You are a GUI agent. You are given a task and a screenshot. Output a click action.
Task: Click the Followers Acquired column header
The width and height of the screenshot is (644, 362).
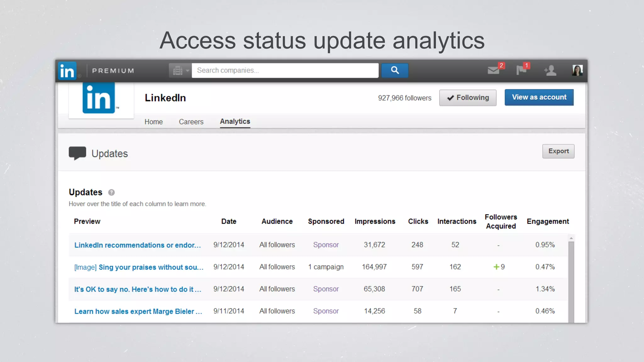click(x=501, y=222)
